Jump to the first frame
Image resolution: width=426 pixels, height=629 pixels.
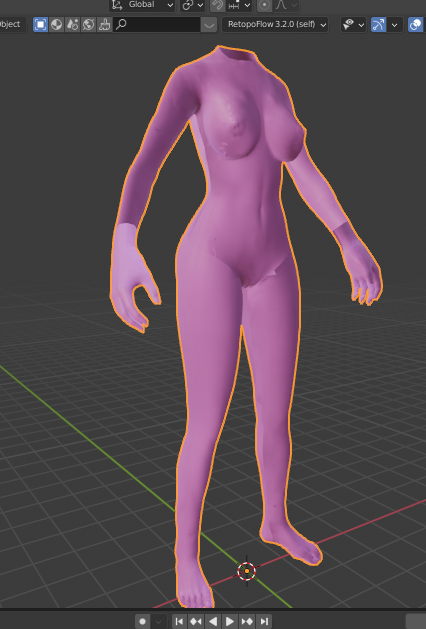point(179,621)
